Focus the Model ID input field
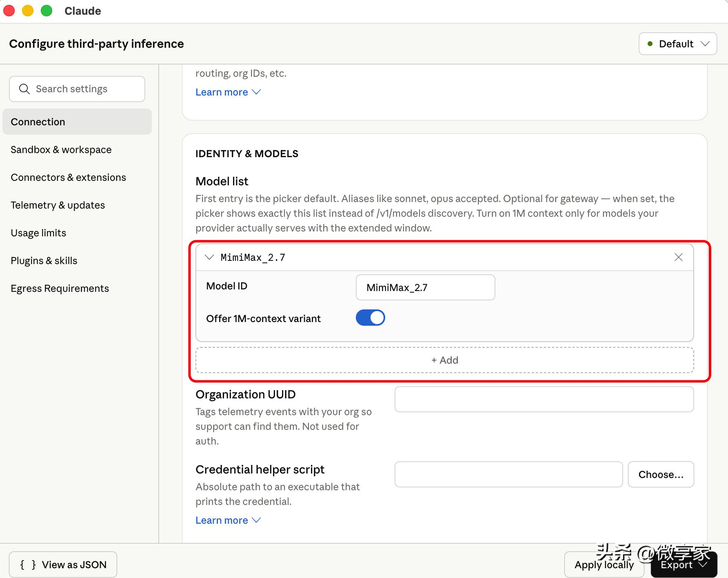728x578 pixels. [x=425, y=287]
